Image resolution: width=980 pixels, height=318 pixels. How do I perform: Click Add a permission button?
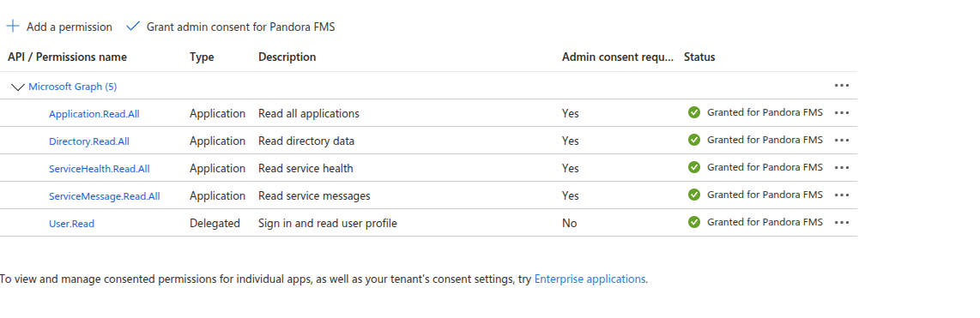[x=59, y=27]
